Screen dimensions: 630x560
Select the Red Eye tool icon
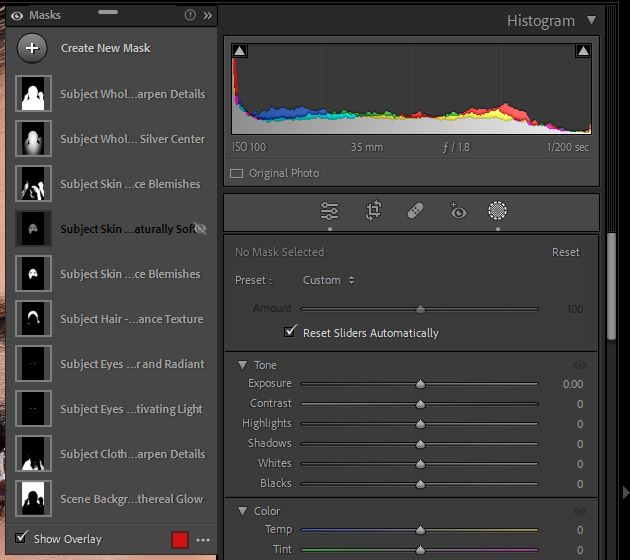[458, 211]
